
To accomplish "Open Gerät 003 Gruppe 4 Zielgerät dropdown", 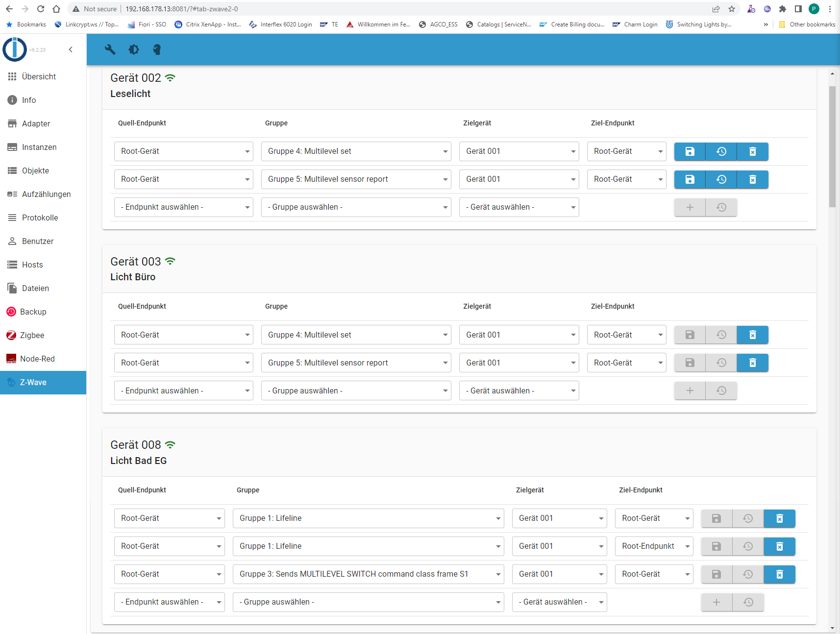I will click(519, 335).
